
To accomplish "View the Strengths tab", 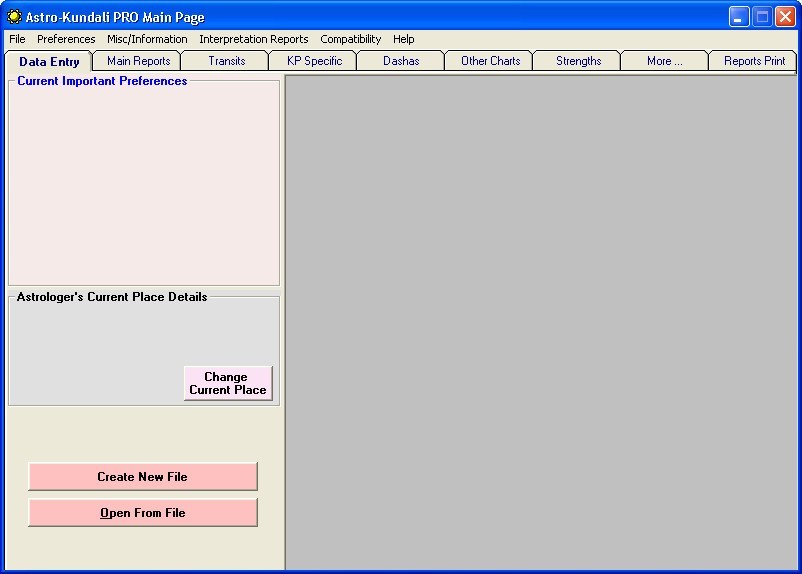I will (578, 61).
